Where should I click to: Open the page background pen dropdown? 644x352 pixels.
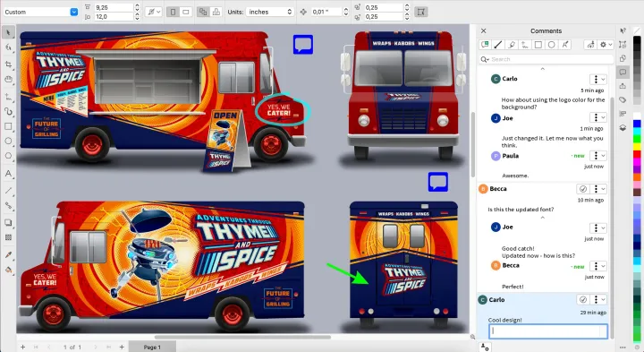pyautogui.click(x=155, y=12)
